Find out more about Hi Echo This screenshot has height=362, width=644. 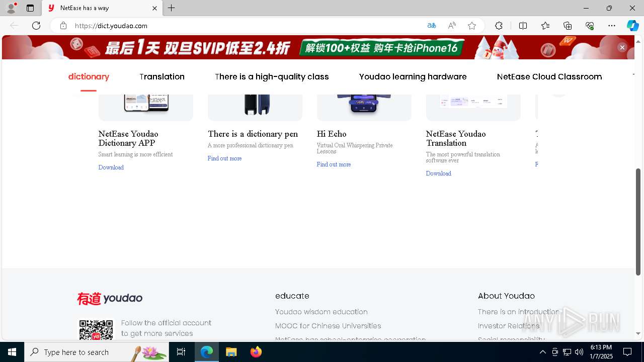334,164
